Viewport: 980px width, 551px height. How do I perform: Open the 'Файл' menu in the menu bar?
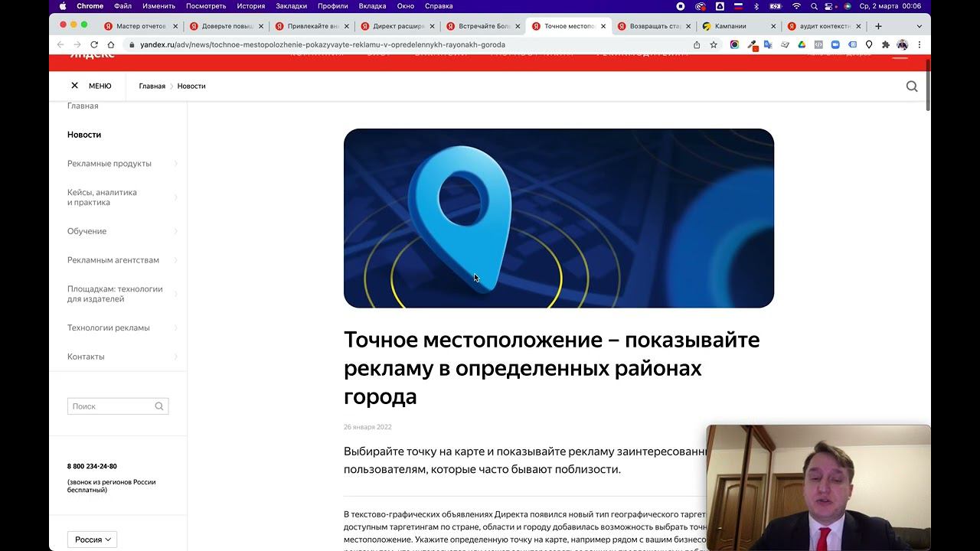pos(122,6)
